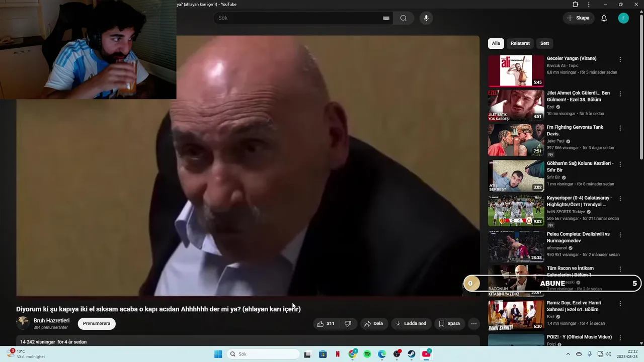Open options for Gökhan'ın Sağ Kolunu Kestiler video
This screenshot has height=362, width=644.
pyautogui.click(x=620, y=164)
